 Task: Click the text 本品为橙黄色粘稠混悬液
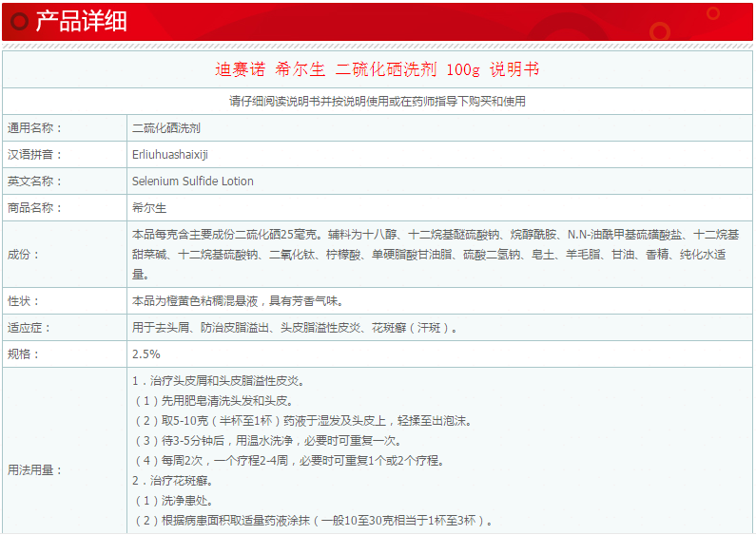coord(238,301)
